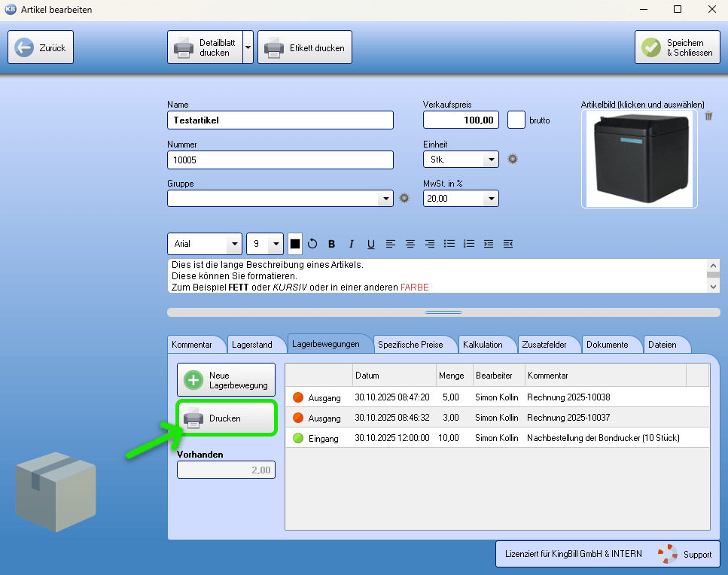Open the Arial font family dropdown

click(x=234, y=244)
